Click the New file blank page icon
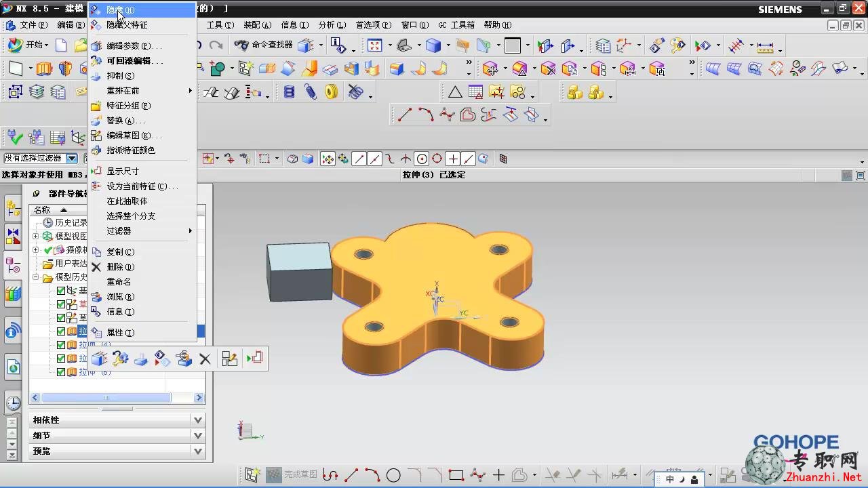Image resolution: width=868 pixels, height=488 pixels. [x=61, y=45]
